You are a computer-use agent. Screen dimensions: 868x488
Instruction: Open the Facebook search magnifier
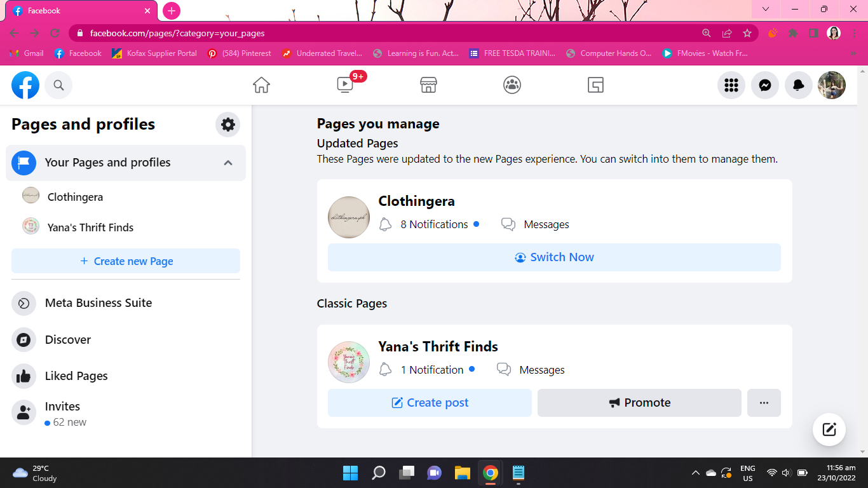(58, 85)
